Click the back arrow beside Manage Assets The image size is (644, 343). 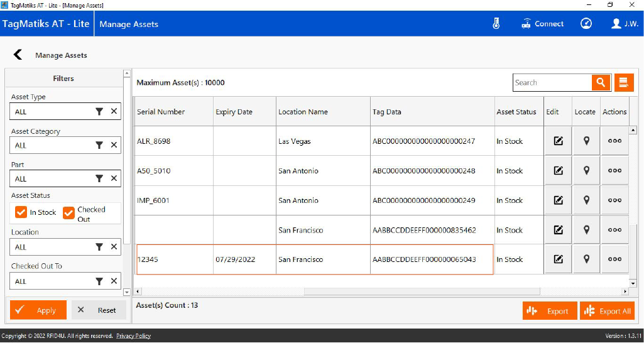click(18, 55)
